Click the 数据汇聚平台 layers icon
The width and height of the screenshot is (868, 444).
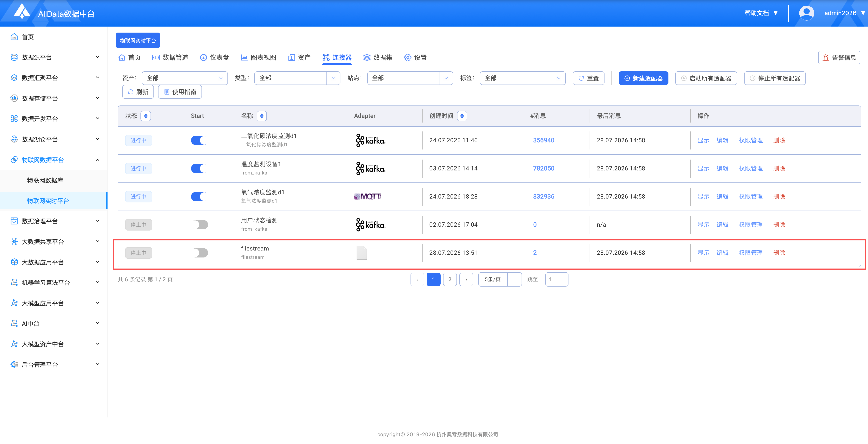(x=14, y=78)
